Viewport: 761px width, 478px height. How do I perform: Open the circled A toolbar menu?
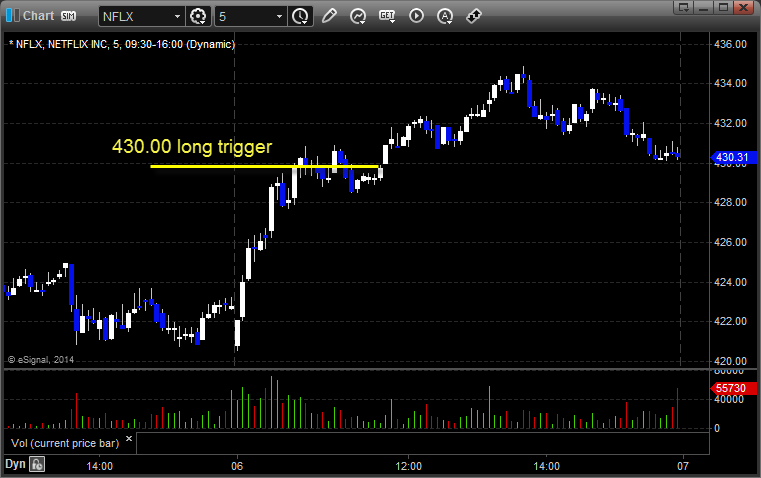pyautogui.click(x=445, y=16)
